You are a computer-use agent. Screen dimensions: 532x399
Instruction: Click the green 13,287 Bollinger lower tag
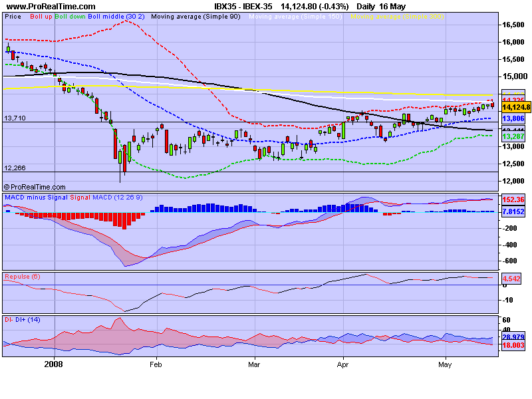coord(513,136)
